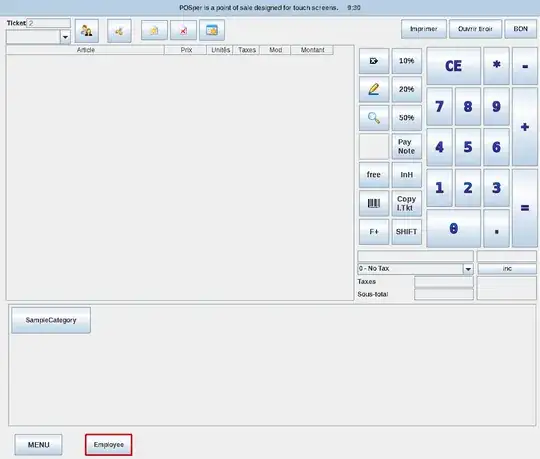Image resolution: width=540 pixels, height=459 pixels.
Task: Tap number 2 on keypad
Action: (x=468, y=188)
